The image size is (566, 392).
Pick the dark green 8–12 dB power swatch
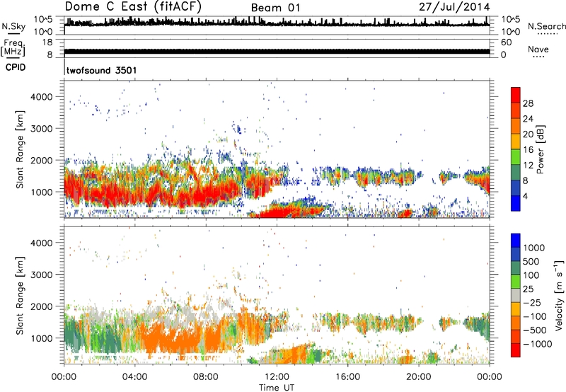[516, 172]
